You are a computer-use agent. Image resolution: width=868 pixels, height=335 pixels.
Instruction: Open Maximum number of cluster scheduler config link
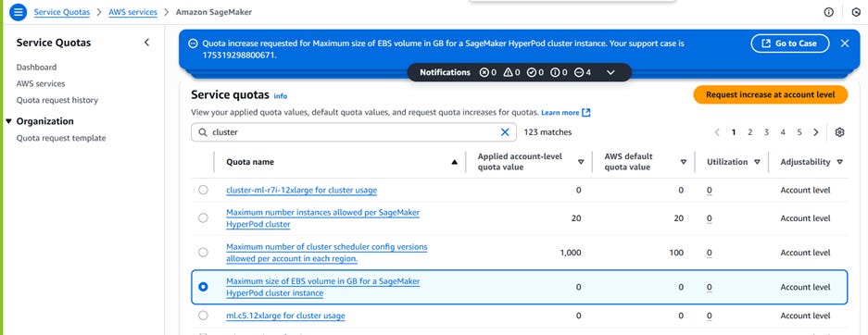coord(327,253)
